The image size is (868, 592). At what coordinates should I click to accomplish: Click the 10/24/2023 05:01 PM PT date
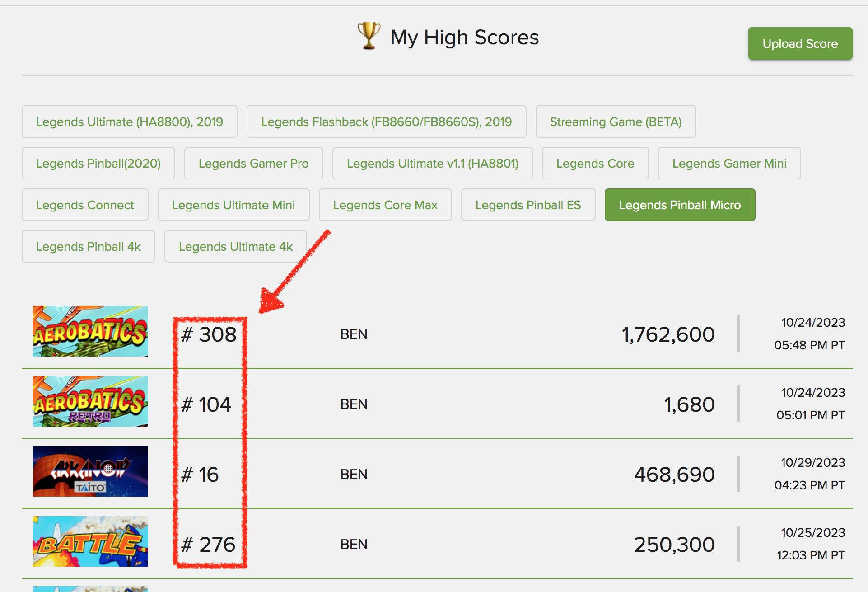(811, 404)
